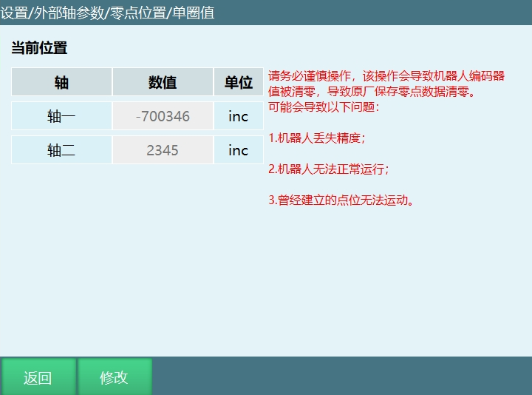Click the 数值 column header

point(163,82)
